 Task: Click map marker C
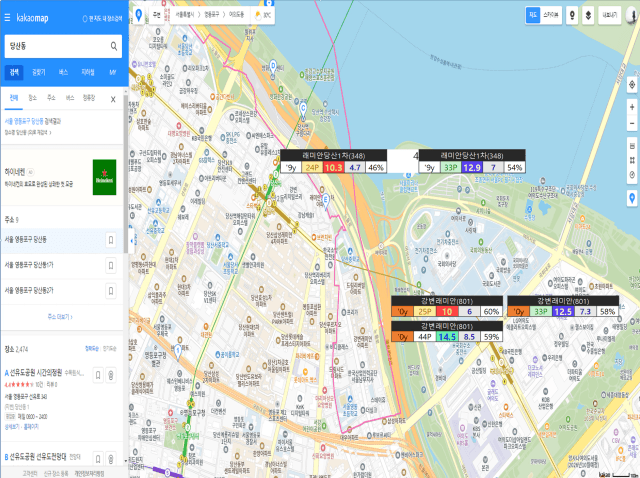(x=303, y=109)
